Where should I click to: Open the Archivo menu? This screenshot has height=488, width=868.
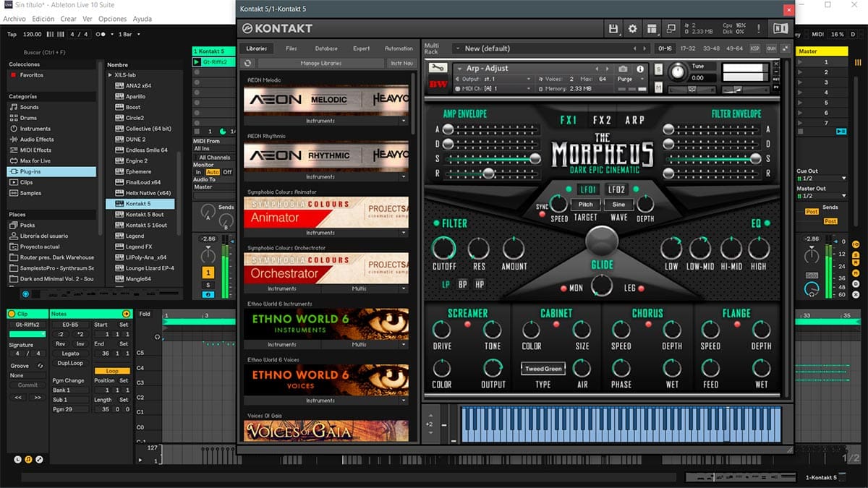coord(14,19)
